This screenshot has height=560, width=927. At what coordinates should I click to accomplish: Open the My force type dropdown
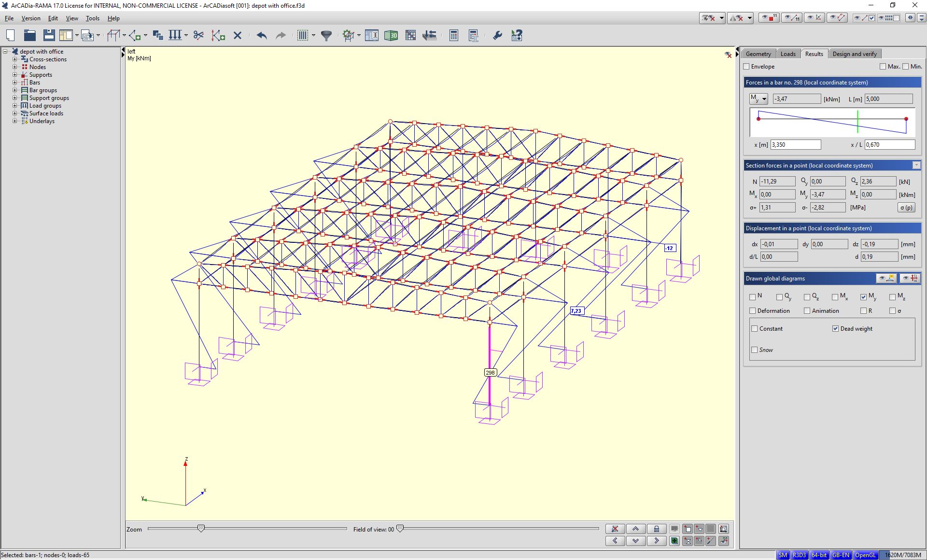coord(758,99)
